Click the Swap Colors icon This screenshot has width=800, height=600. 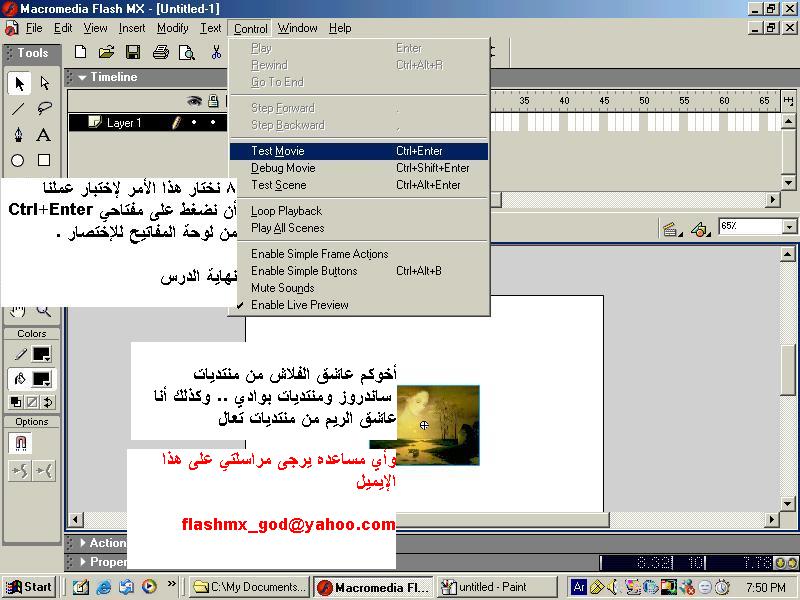pos(48,402)
